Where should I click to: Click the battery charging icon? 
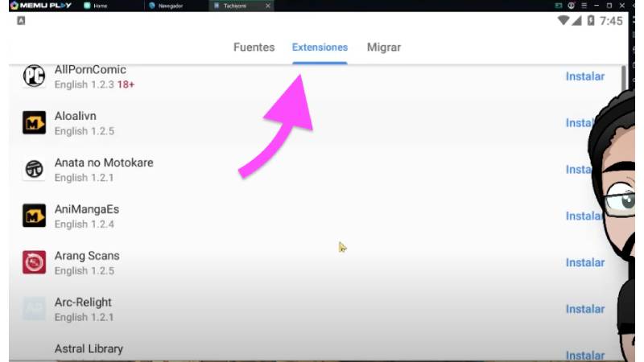tap(591, 21)
